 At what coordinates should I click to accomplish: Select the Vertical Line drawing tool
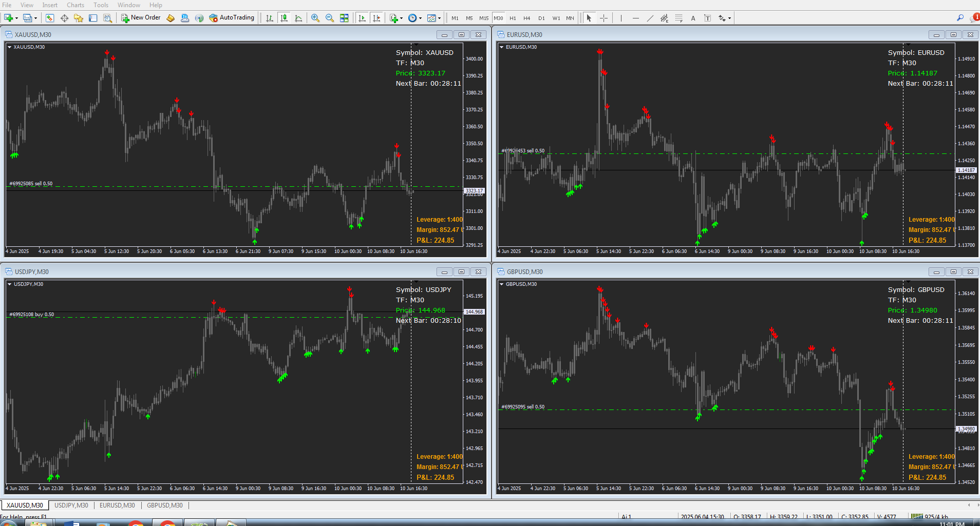(x=621, y=18)
